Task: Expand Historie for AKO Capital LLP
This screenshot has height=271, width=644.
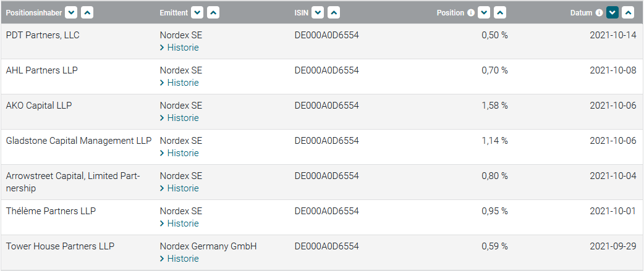Action: pos(180,118)
